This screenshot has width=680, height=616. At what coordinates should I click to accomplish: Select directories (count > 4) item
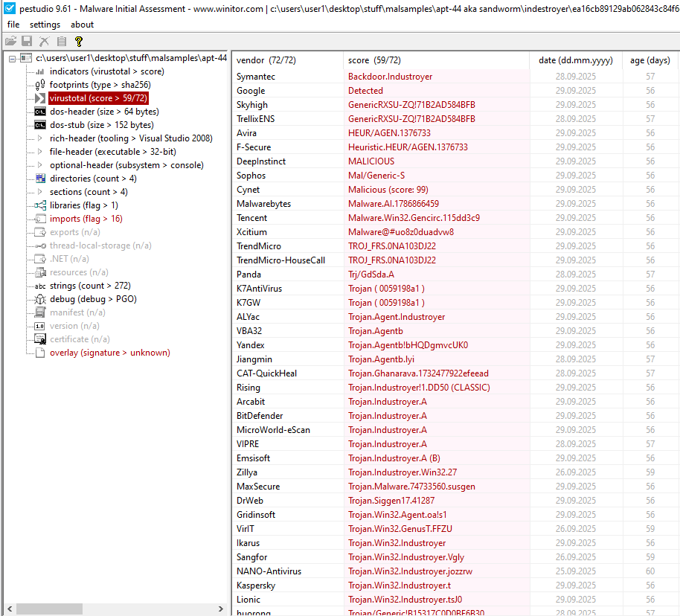coord(93,179)
